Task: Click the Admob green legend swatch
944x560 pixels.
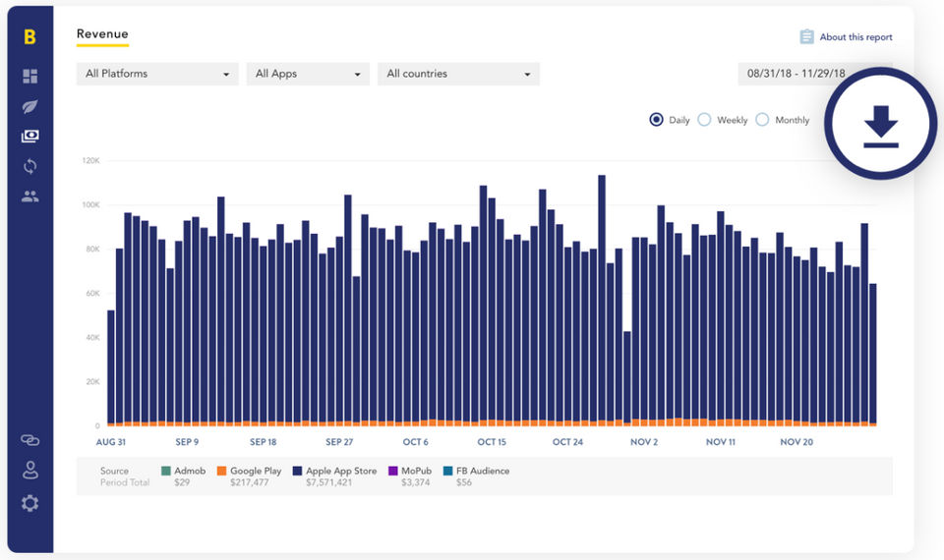Action: pos(166,471)
